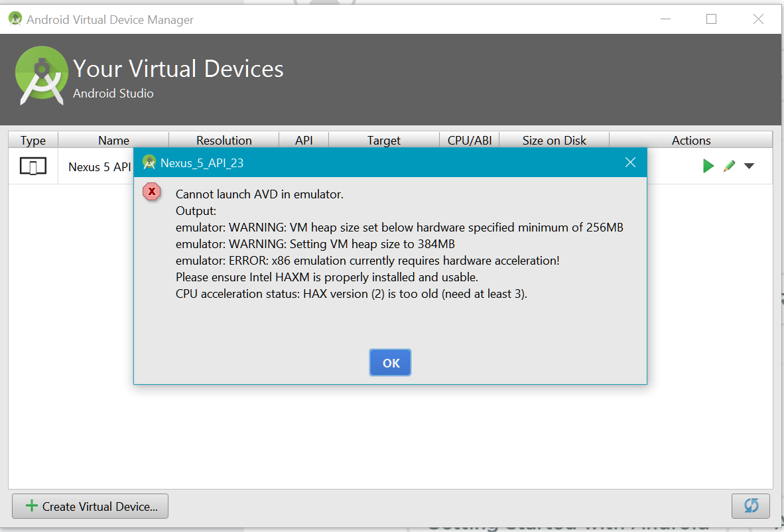The image size is (784, 532).
Task: Minimize the Android Virtual Device Manager window
Action: pyautogui.click(x=665, y=19)
